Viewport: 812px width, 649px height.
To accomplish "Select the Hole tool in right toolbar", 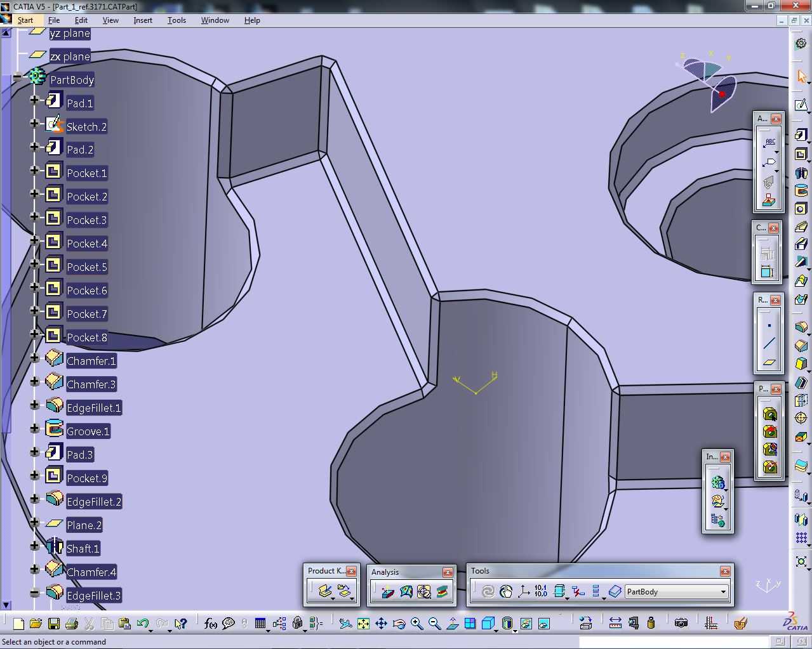I will tap(801, 209).
